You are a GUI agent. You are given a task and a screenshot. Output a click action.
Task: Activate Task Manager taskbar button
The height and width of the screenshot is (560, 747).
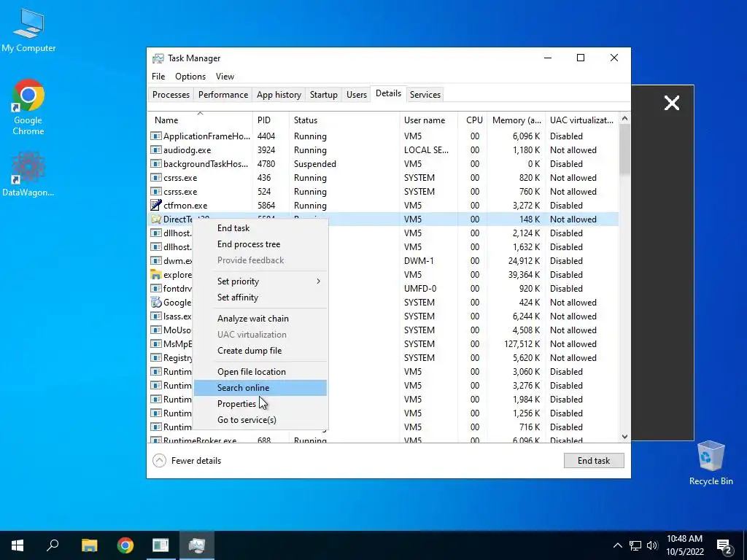(197, 545)
